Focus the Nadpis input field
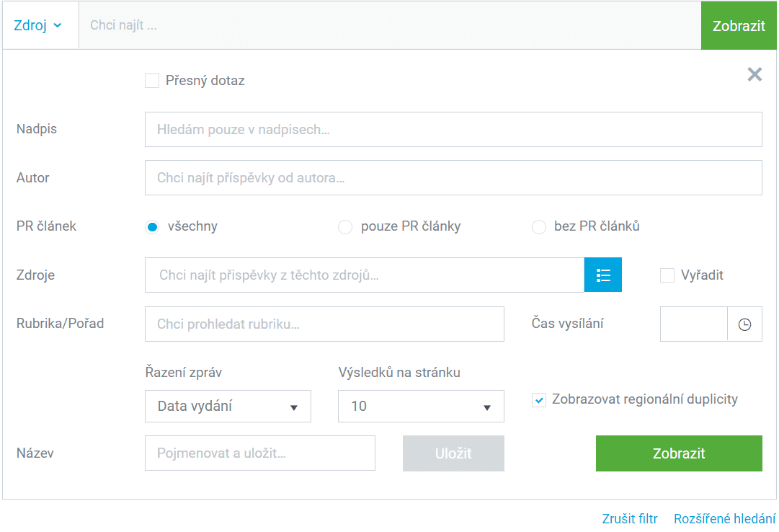779x532 pixels. click(x=453, y=129)
